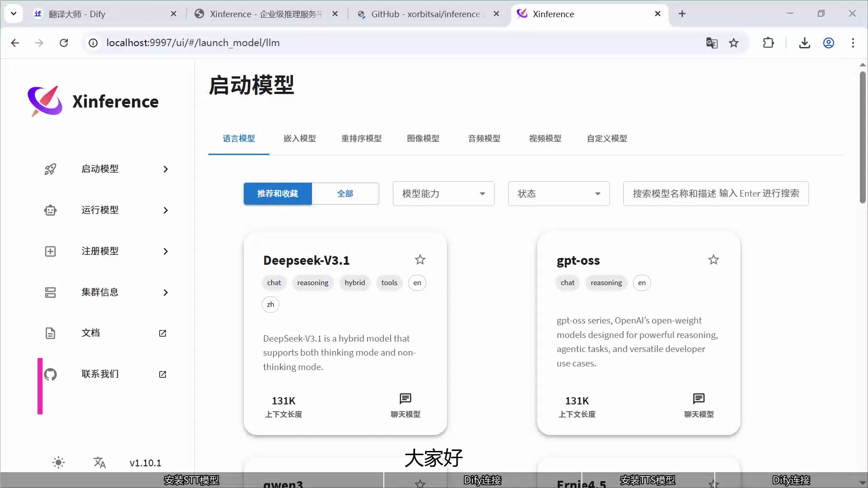This screenshot has width=868, height=488.
Task: Open external link icon for 联系我们
Action: click(163, 374)
